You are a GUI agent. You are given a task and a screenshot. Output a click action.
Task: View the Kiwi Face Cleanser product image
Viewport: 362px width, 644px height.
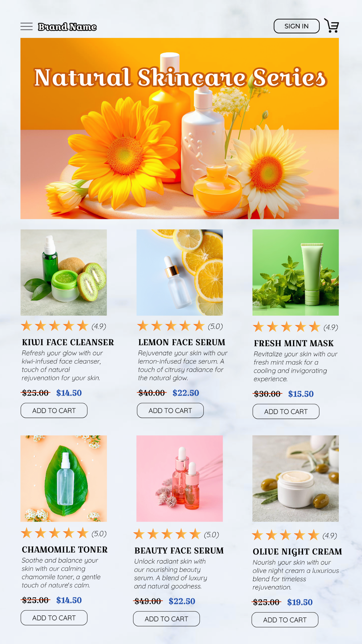[x=64, y=272]
